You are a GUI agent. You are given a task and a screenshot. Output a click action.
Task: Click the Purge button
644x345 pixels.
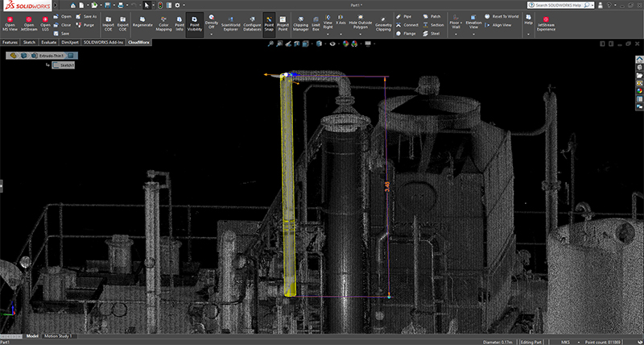(85, 25)
